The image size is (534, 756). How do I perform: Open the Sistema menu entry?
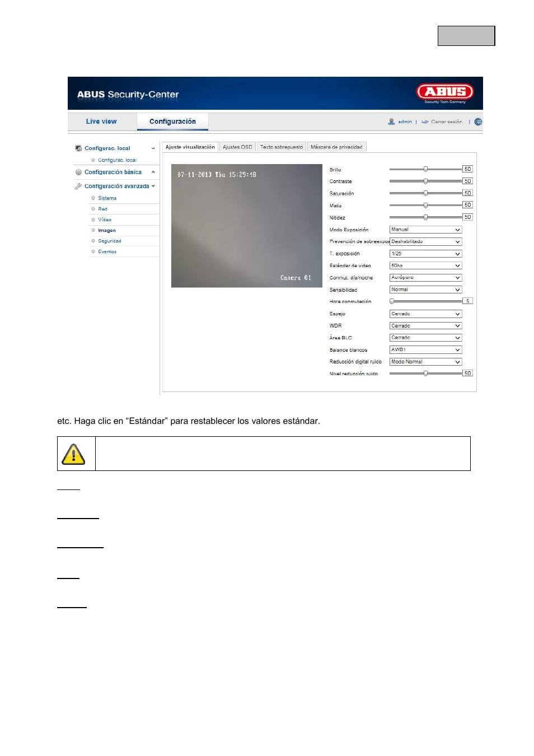pos(107,198)
